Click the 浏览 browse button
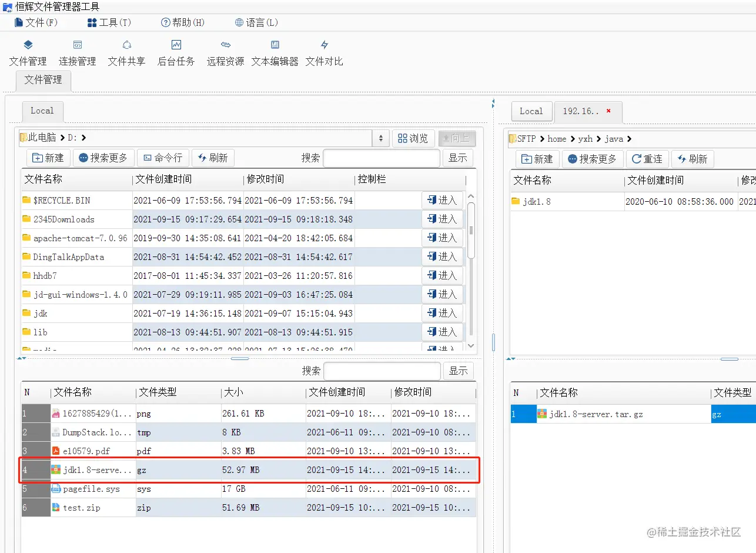The width and height of the screenshot is (756, 553). (413, 138)
